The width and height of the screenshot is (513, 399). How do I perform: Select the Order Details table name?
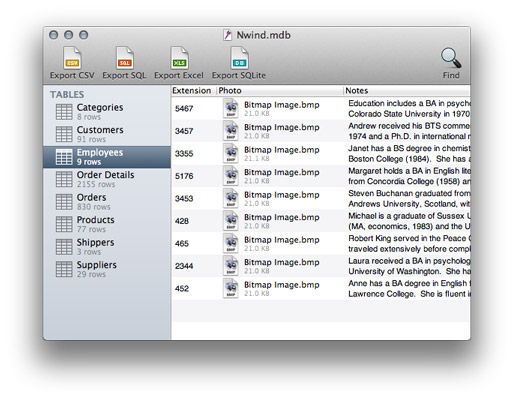(x=105, y=175)
